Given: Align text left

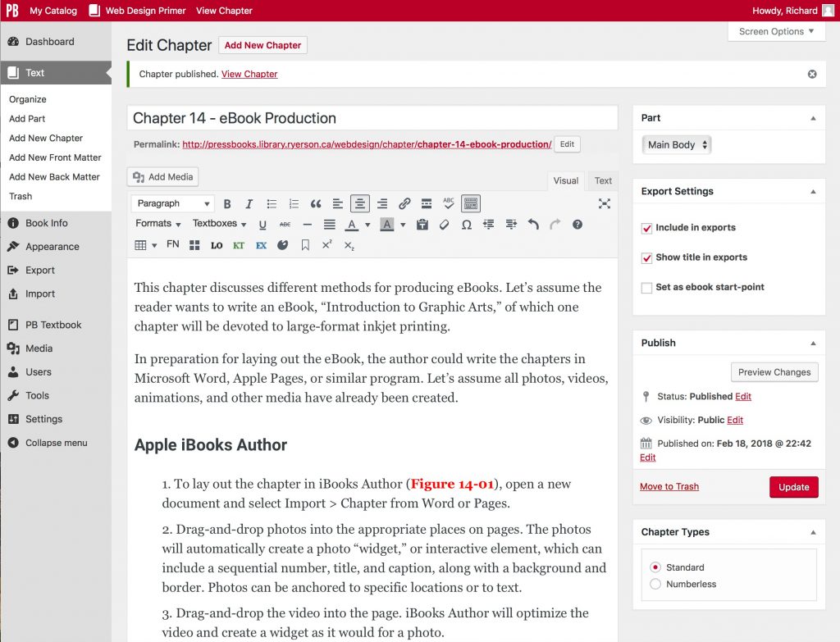Looking at the screenshot, I should click(337, 204).
